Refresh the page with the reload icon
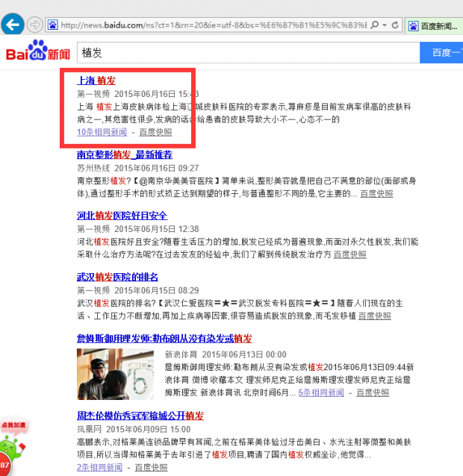 tap(395, 25)
